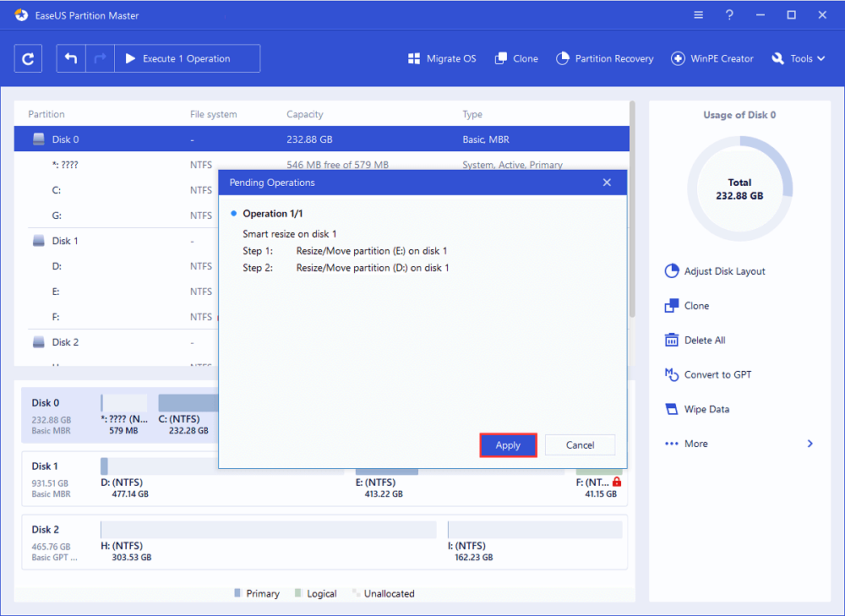
Task: Expand the Tools dropdown
Action: pyautogui.click(x=799, y=59)
